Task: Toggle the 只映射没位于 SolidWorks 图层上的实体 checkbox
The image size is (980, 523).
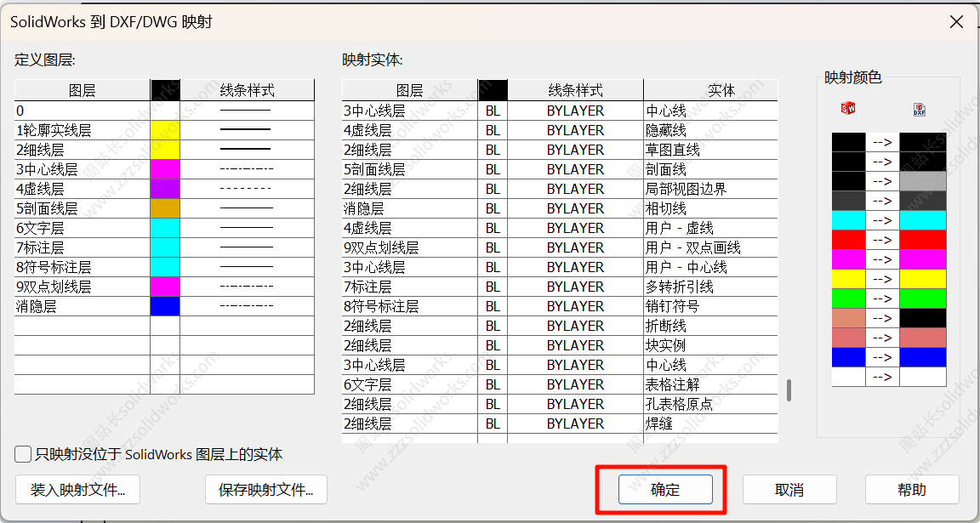Action: click(23, 454)
